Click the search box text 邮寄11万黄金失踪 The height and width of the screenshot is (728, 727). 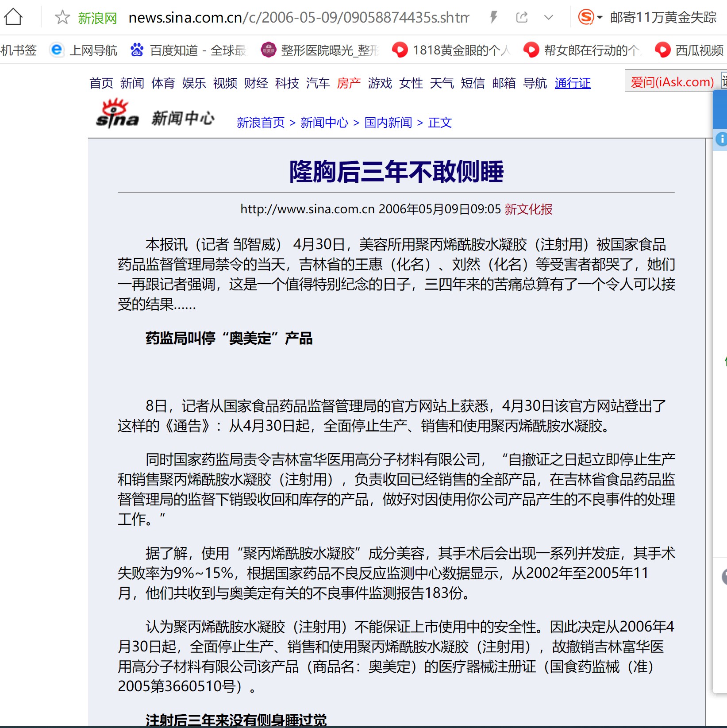663,17
